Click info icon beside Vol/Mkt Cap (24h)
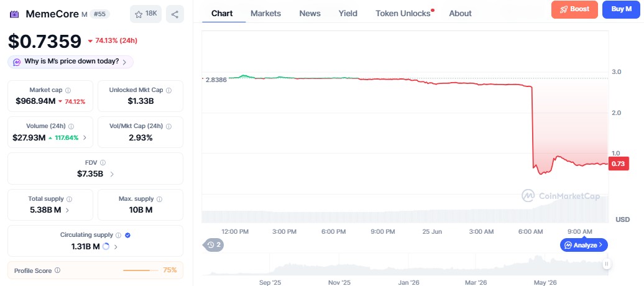 169,126
